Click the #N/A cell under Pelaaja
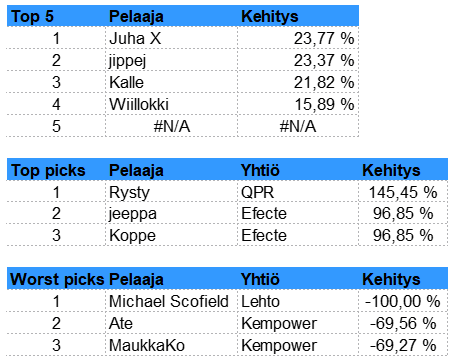 point(171,126)
